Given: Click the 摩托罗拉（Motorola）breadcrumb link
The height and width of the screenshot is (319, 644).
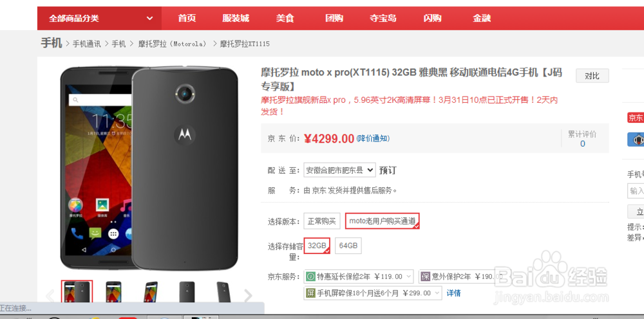Looking at the screenshot, I should click(173, 44).
